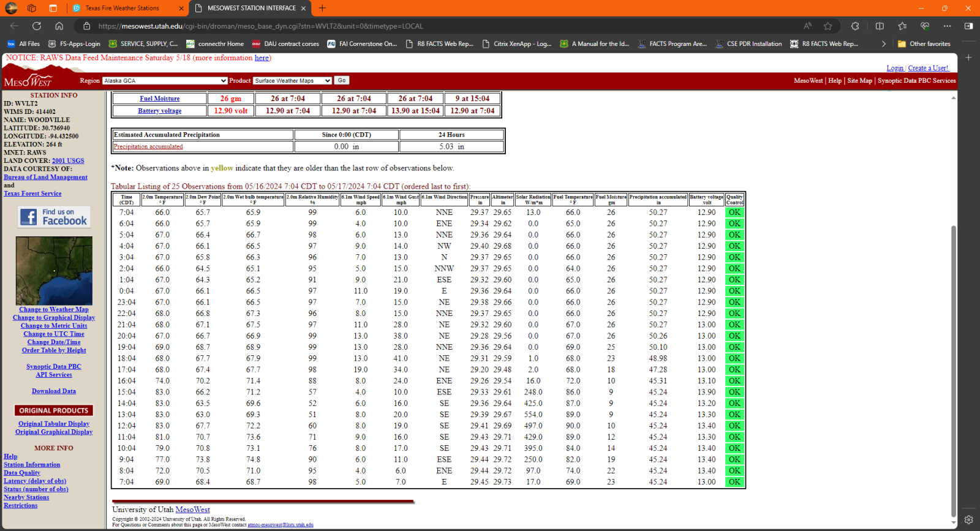Image resolution: width=980 pixels, height=531 pixels.
Task: View site info via the padlock icon
Action: coord(86,26)
